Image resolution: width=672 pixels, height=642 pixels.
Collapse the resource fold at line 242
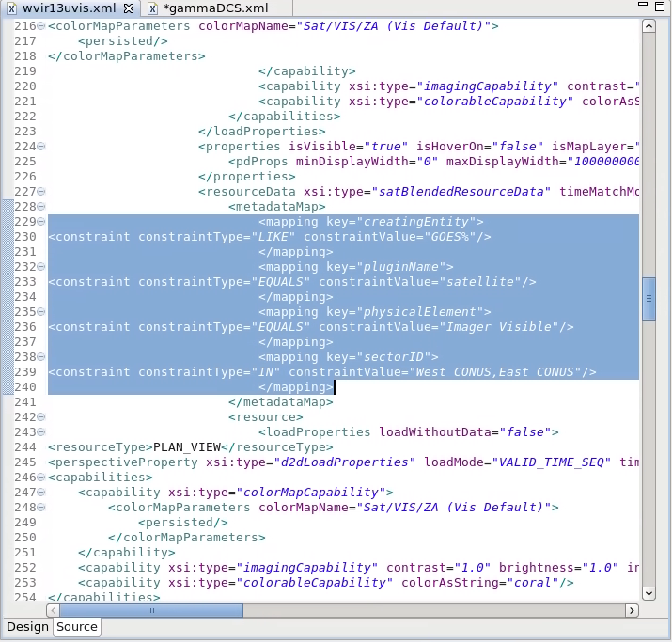point(40,417)
